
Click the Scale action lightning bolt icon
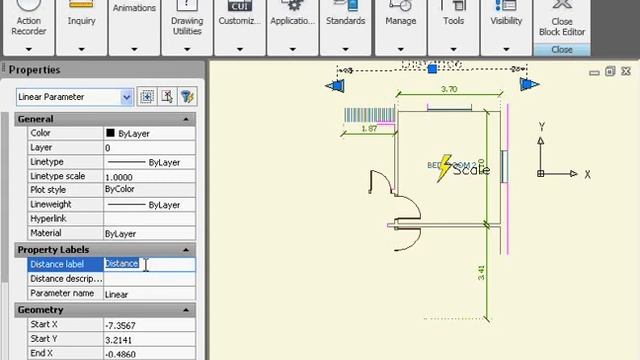(444, 167)
